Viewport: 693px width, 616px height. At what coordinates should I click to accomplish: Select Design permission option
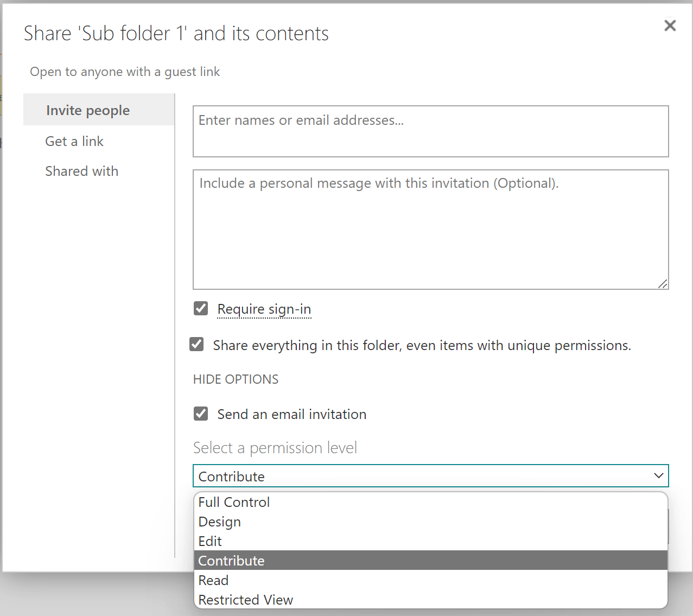point(431,522)
